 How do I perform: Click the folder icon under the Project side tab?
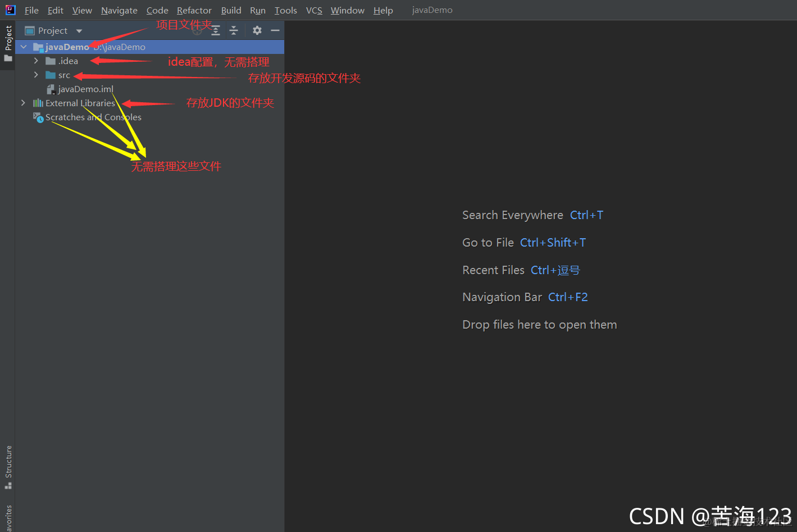(8, 58)
